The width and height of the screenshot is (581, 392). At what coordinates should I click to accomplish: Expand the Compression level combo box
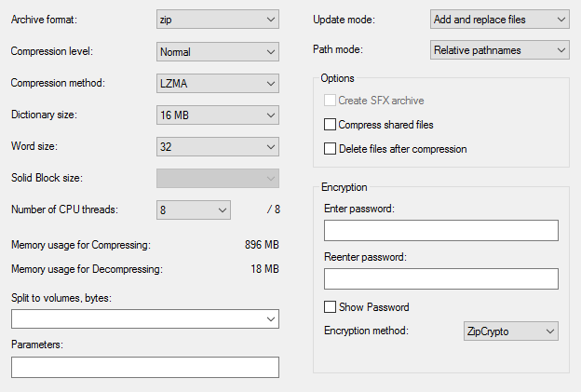coord(218,51)
